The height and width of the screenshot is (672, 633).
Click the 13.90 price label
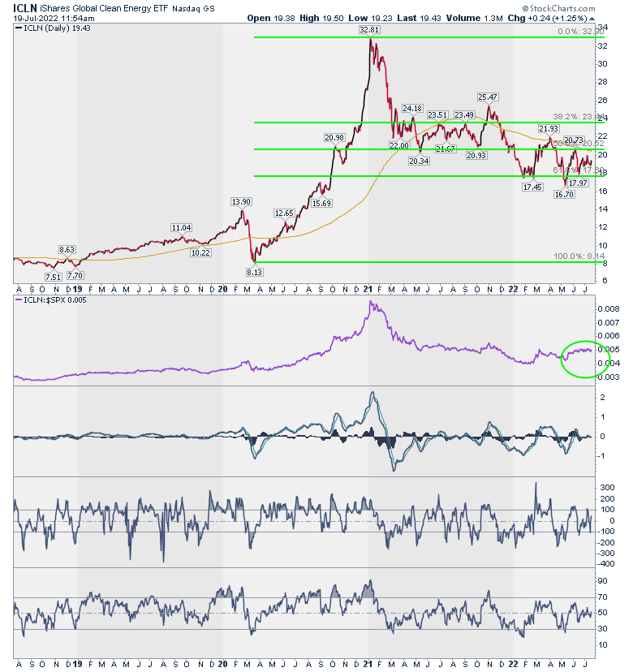[x=241, y=201]
